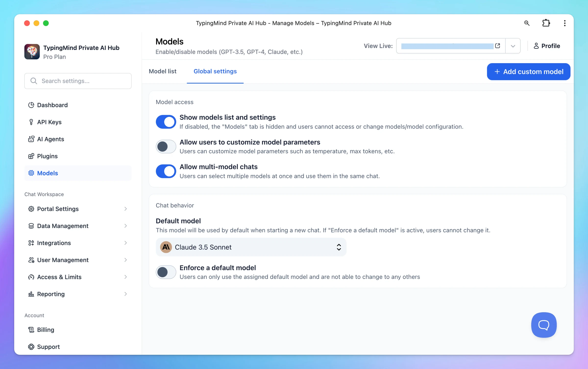Open API Keys via key icon
This screenshot has height=369, width=588.
[31, 122]
